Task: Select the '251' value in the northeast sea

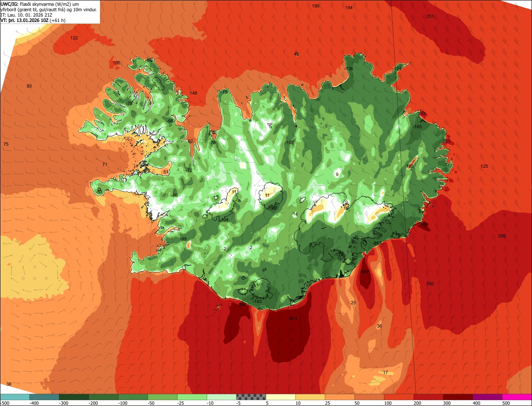Action: click(430, 16)
